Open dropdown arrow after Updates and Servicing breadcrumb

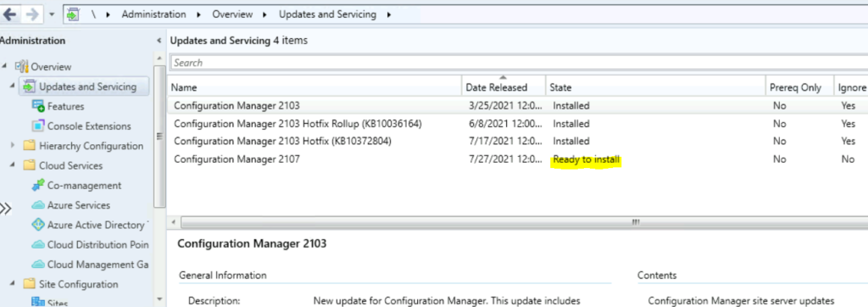click(x=389, y=14)
